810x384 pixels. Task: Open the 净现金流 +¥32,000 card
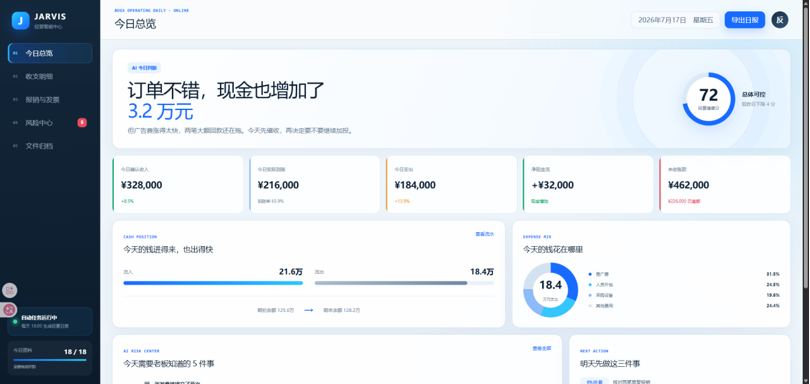588,185
